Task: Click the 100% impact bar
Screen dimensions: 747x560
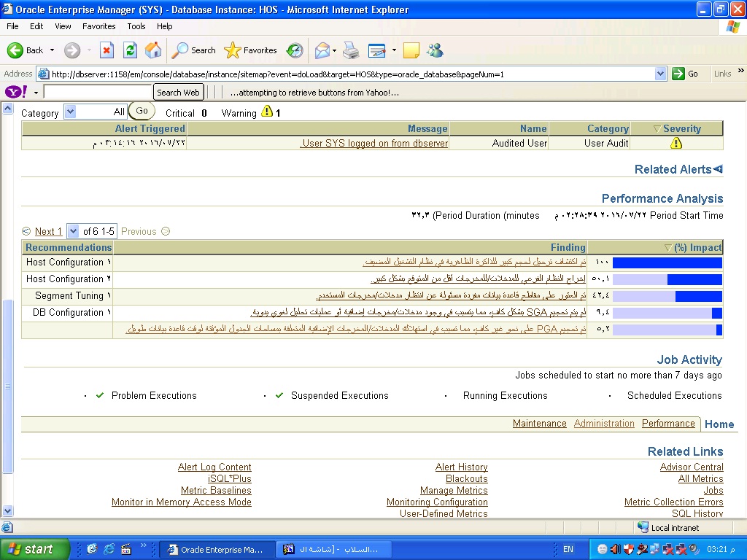Action: [x=667, y=262]
